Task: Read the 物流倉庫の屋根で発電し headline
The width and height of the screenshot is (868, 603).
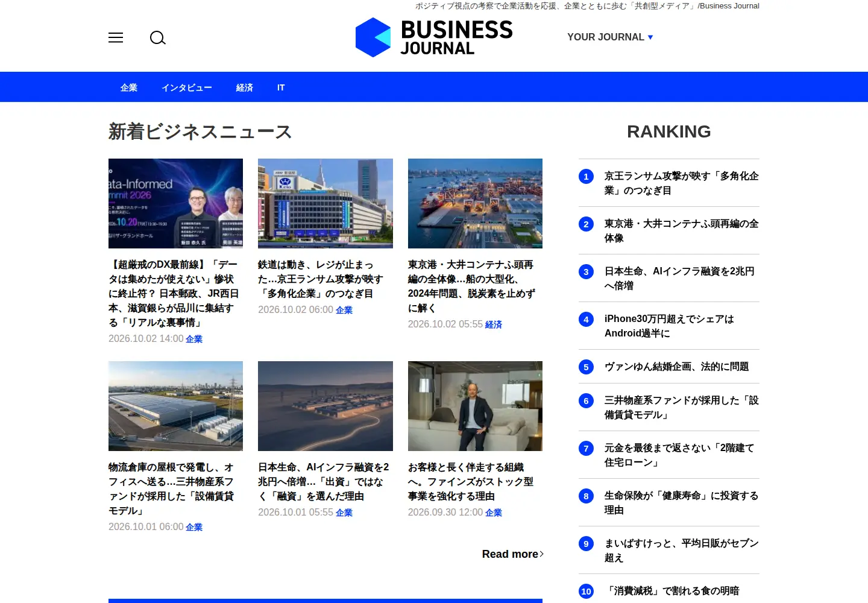Action: 171,489
